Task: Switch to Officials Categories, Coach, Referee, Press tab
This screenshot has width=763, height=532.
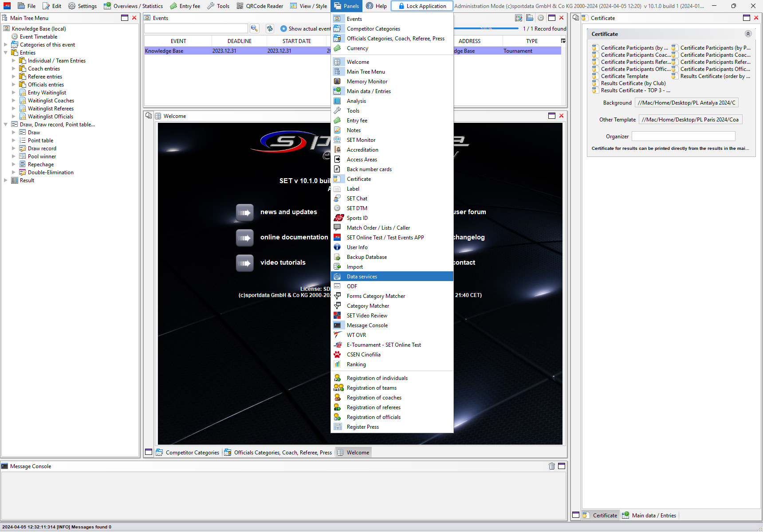Action: [278, 452]
